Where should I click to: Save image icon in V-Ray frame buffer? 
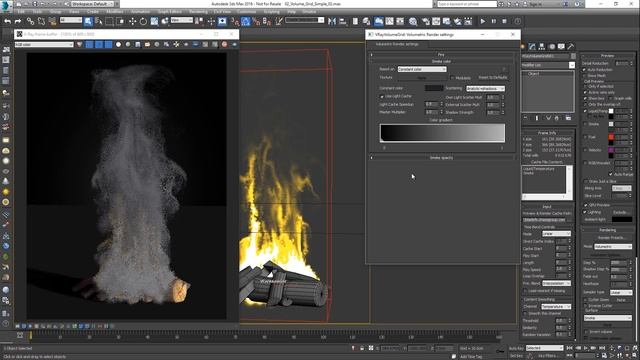[x=138, y=44]
